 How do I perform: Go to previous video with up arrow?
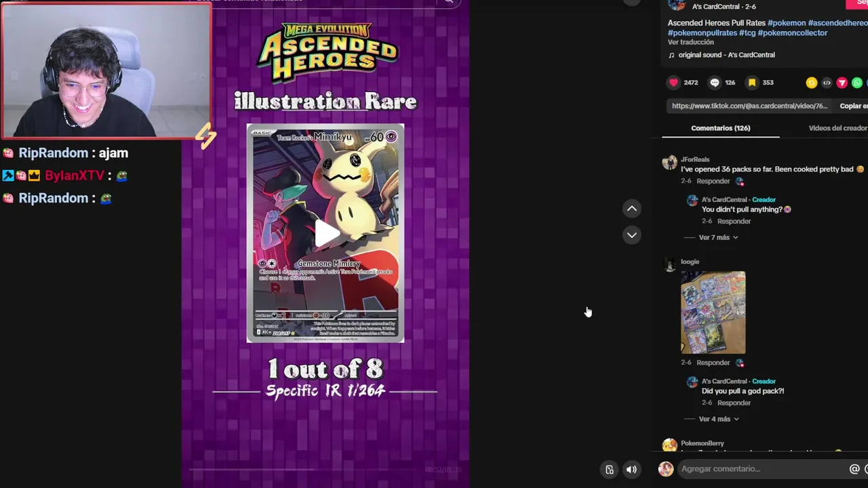[x=631, y=209]
